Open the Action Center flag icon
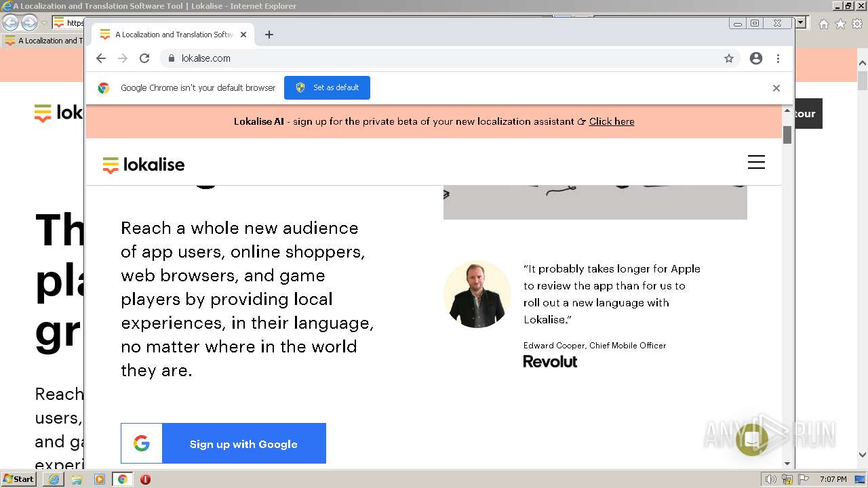 803,479
